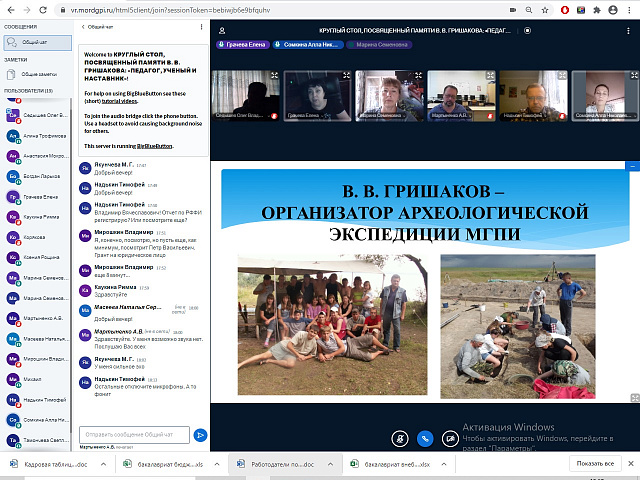Viewport: 640px width, 480px height.
Task: Expand options for Работодатели download
Action: pyautogui.click(x=331, y=464)
